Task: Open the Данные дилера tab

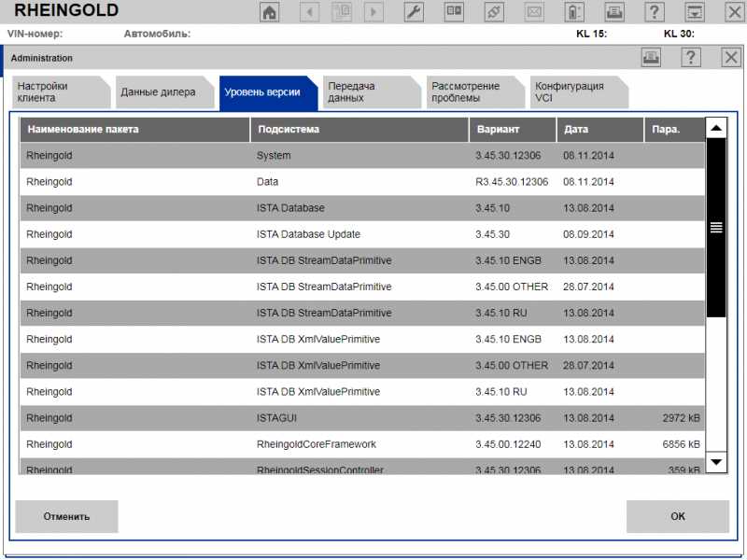Action: point(159,92)
